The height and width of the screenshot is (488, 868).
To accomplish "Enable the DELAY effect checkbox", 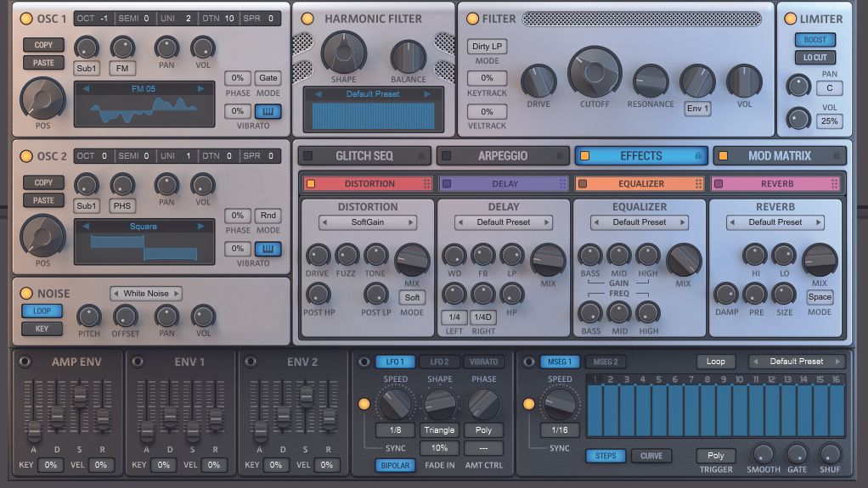I will click(447, 183).
